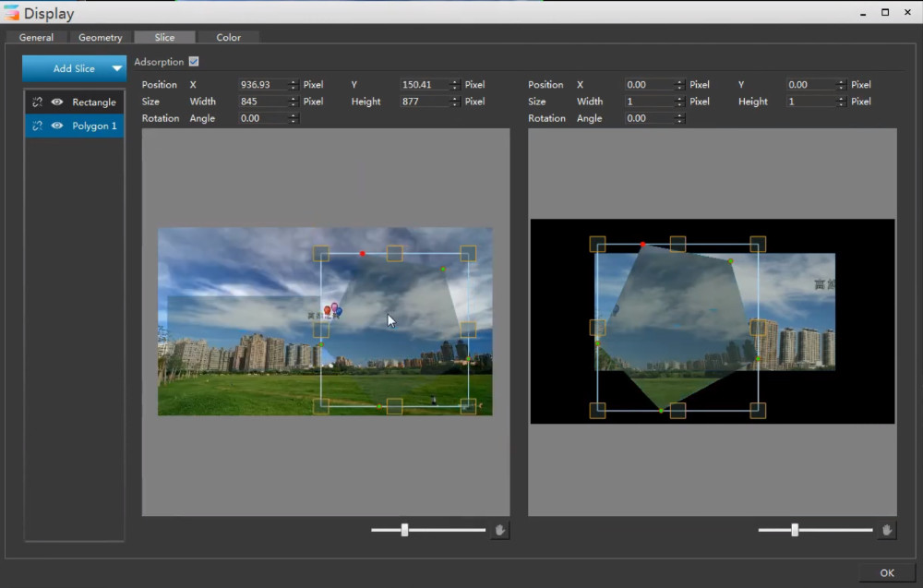Open the Add Slice dropdown arrow
Image resolution: width=923 pixels, height=588 pixels.
[116, 68]
